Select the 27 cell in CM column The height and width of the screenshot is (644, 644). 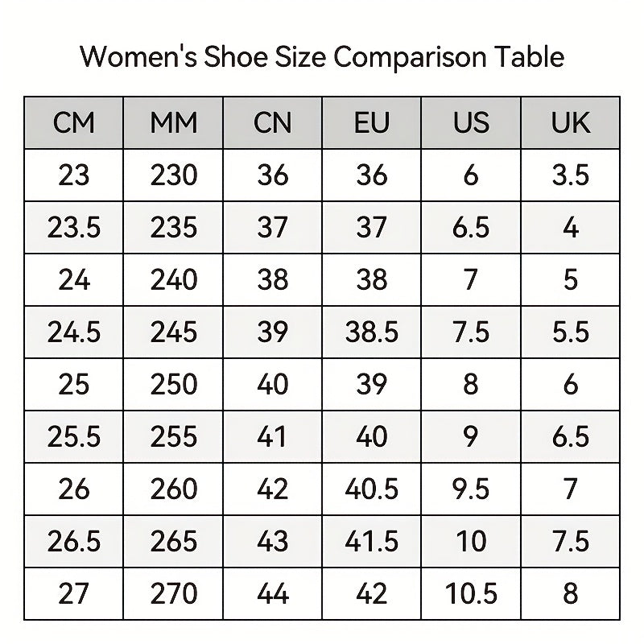tap(74, 594)
